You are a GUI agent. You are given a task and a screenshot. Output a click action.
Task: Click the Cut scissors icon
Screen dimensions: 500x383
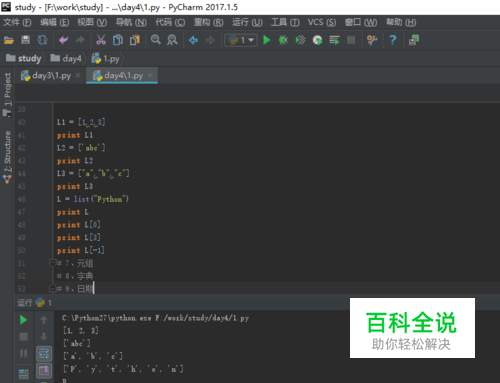pyautogui.click(x=101, y=40)
